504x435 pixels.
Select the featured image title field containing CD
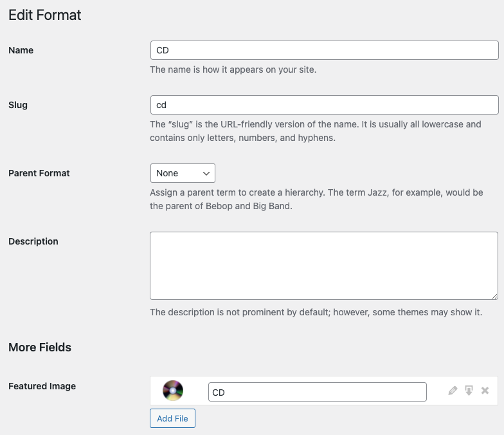(x=317, y=392)
